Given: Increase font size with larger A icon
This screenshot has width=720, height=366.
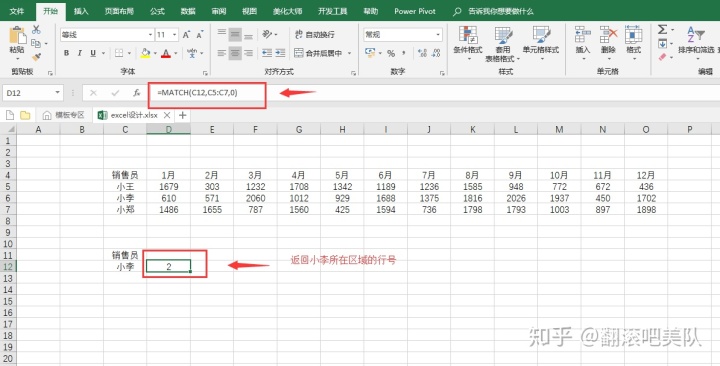Looking at the screenshot, I should pos(186,35).
